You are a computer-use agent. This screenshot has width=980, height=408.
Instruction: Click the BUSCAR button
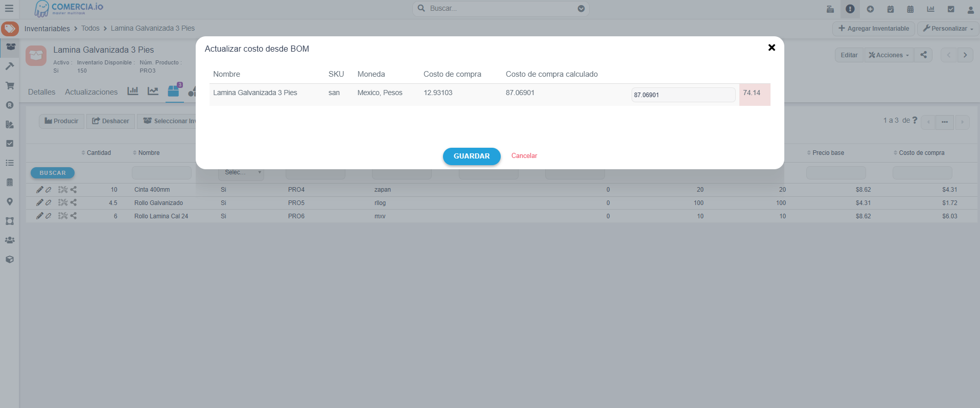(x=53, y=173)
